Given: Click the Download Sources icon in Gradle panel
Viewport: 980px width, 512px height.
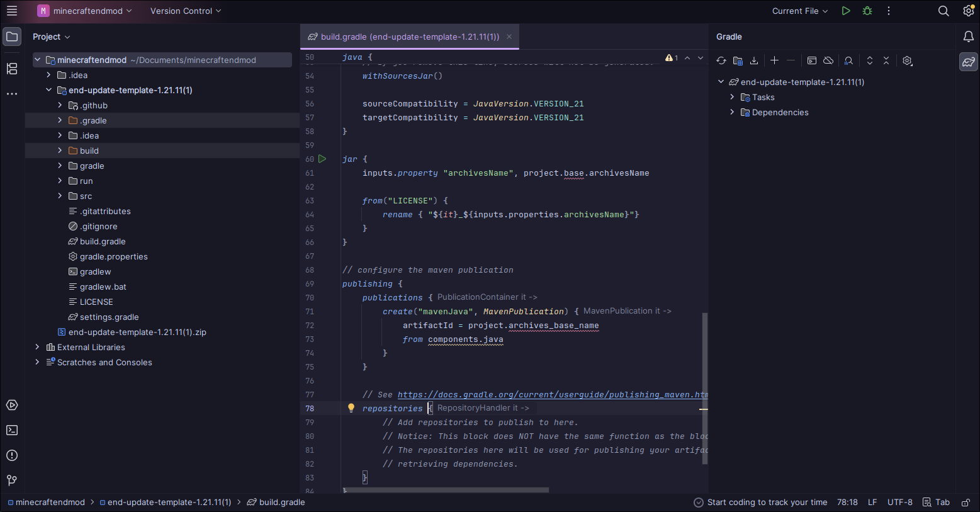Looking at the screenshot, I should click(x=754, y=61).
